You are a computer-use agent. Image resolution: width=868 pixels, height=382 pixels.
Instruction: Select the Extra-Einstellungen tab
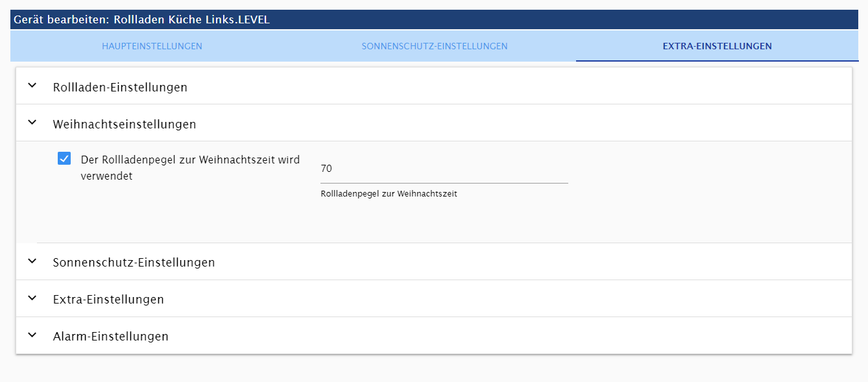click(717, 46)
